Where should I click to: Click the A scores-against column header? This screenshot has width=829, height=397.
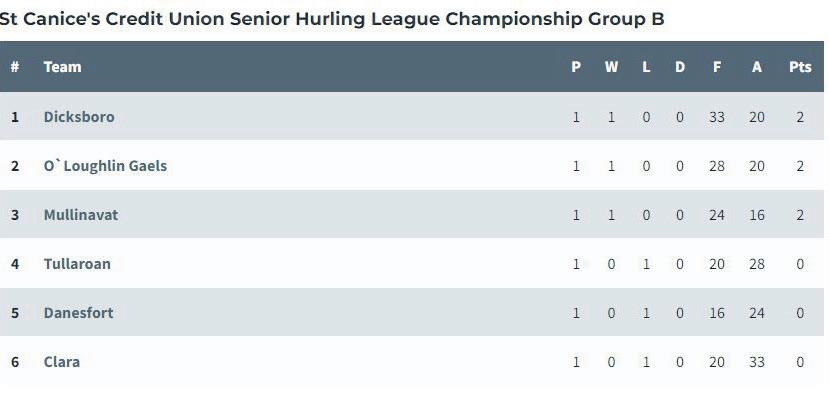pyautogui.click(x=757, y=67)
